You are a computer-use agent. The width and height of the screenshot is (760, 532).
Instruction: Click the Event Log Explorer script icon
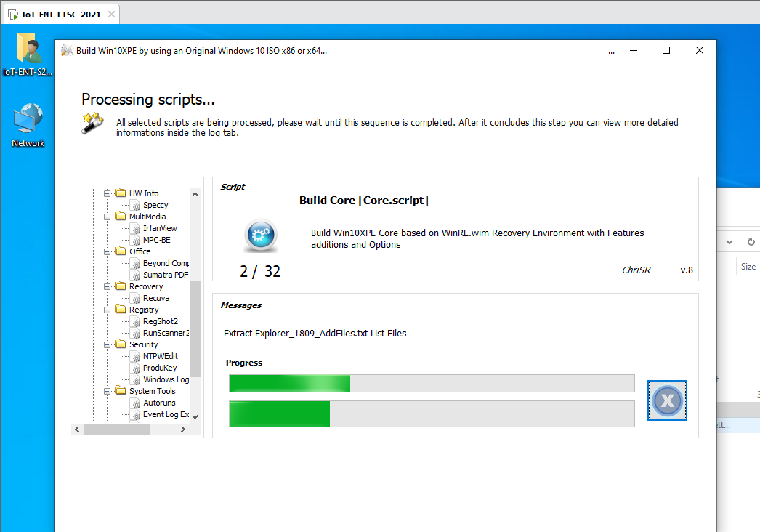click(x=136, y=416)
